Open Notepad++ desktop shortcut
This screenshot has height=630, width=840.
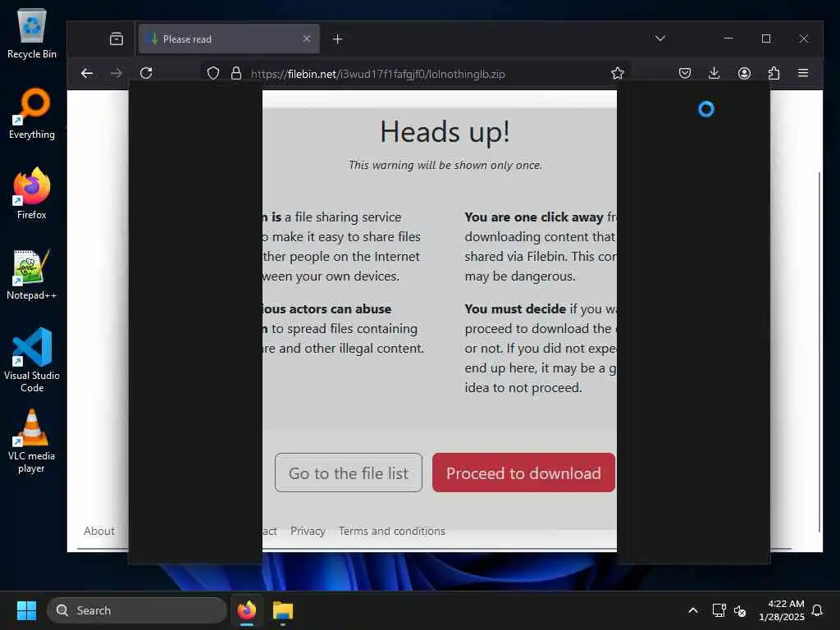(x=32, y=274)
